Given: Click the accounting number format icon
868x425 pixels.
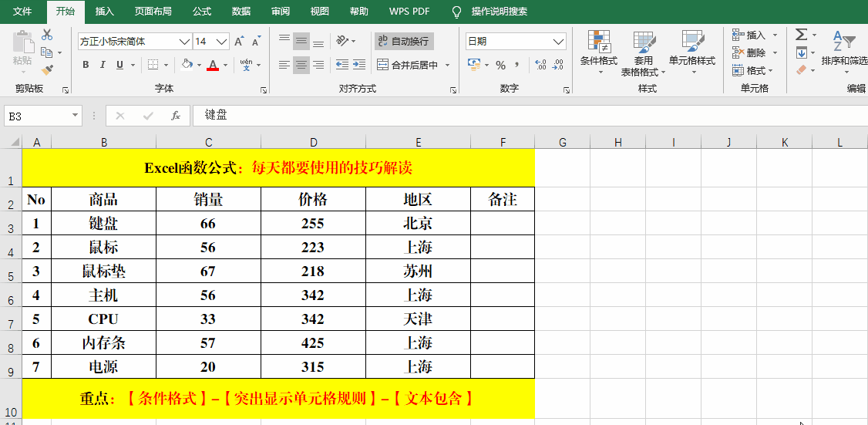Looking at the screenshot, I should [x=473, y=65].
